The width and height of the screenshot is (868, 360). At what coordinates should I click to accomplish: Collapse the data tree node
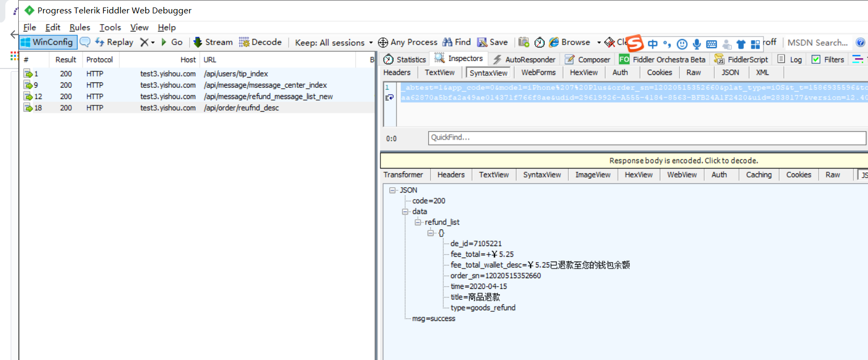[x=405, y=212]
